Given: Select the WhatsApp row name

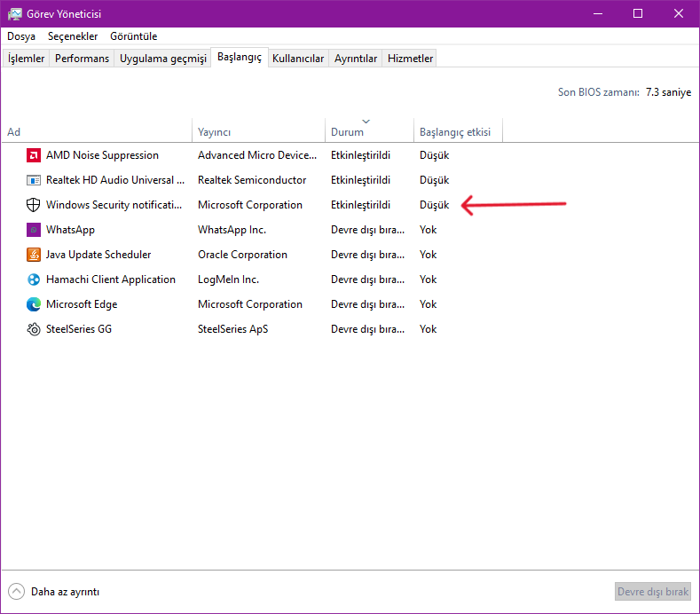Looking at the screenshot, I should point(70,230).
